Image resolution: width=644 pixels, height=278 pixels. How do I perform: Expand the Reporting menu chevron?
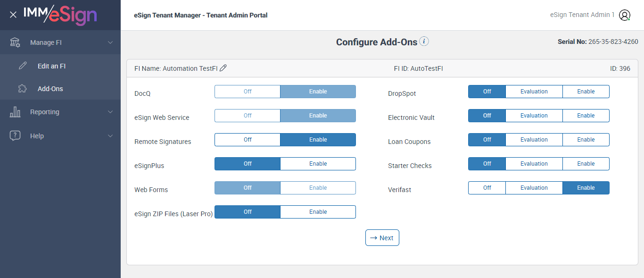point(110,112)
